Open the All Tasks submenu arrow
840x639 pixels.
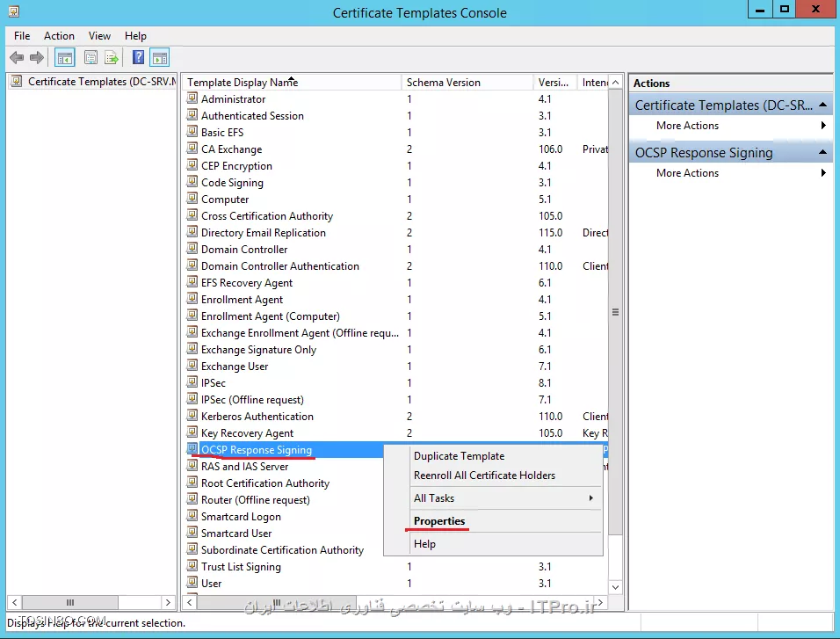point(590,498)
